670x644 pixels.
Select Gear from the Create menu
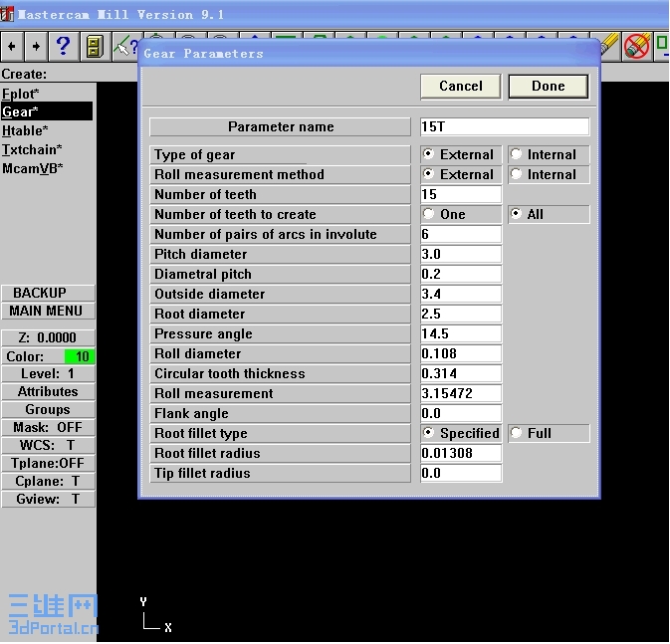tap(47, 111)
